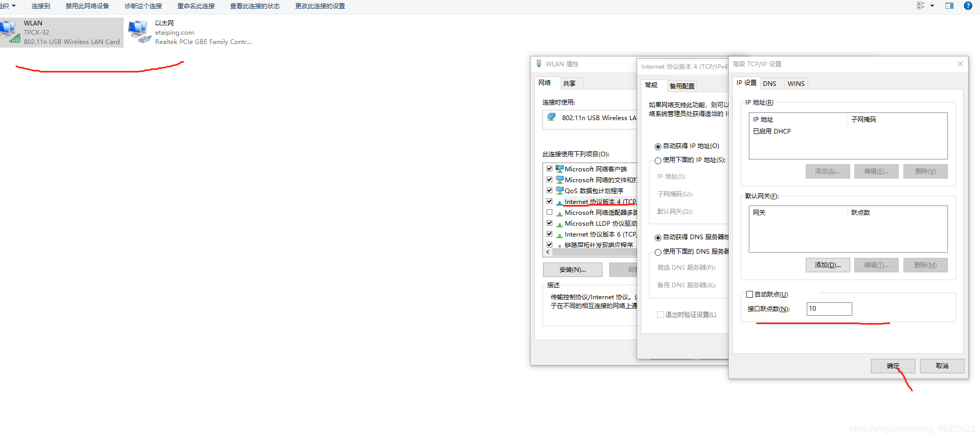
Task: Toggle Internet 协议版本 4 checkbox
Action: point(549,201)
